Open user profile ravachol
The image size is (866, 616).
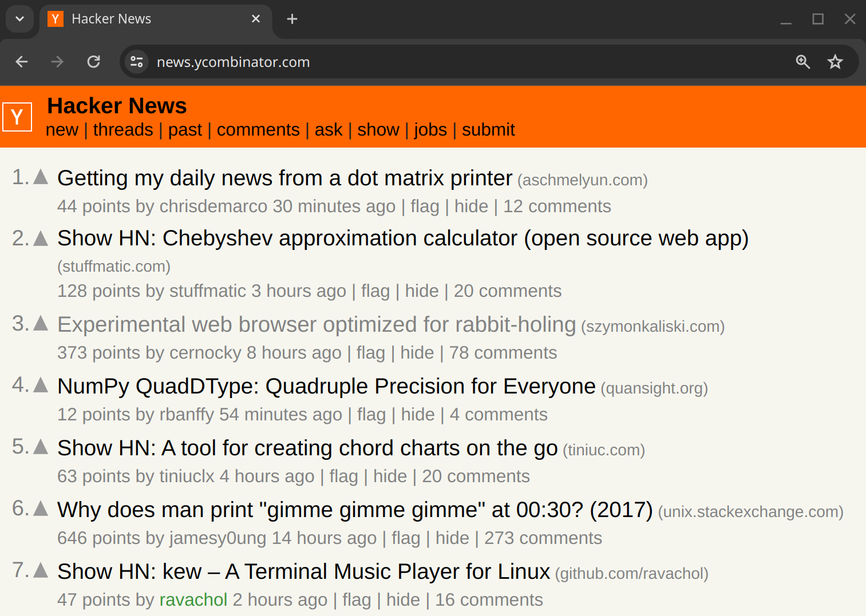pyautogui.click(x=193, y=599)
